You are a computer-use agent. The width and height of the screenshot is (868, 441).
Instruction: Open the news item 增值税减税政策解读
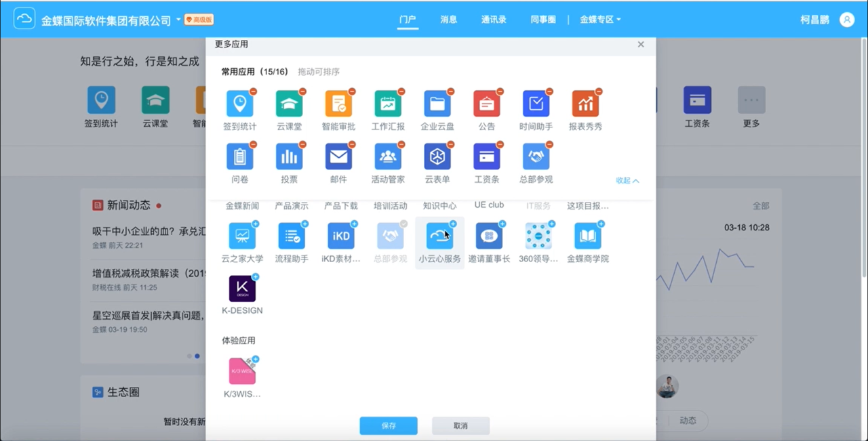(149, 273)
